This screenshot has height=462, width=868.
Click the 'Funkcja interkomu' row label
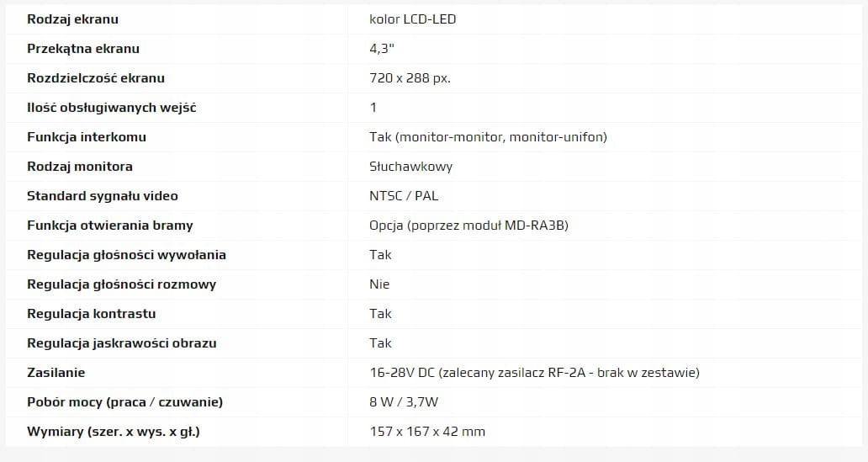87,136
